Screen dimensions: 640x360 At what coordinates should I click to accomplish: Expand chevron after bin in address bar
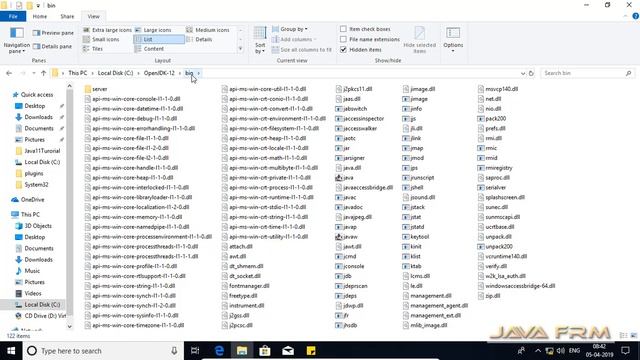tap(199, 73)
